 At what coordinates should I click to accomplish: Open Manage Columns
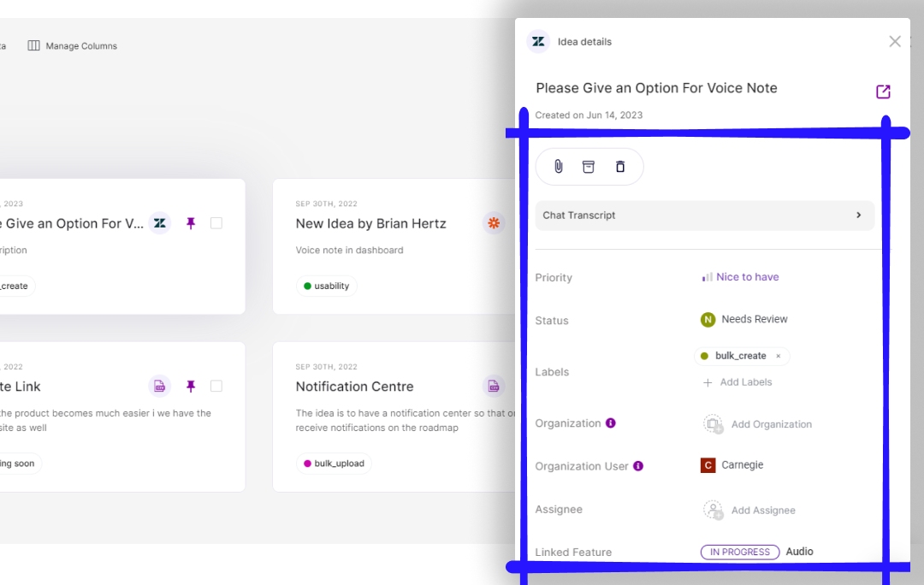pyautogui.click(x=73, y=46)
